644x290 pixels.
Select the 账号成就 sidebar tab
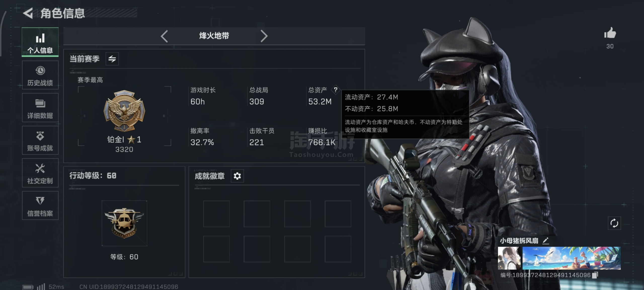40,140
